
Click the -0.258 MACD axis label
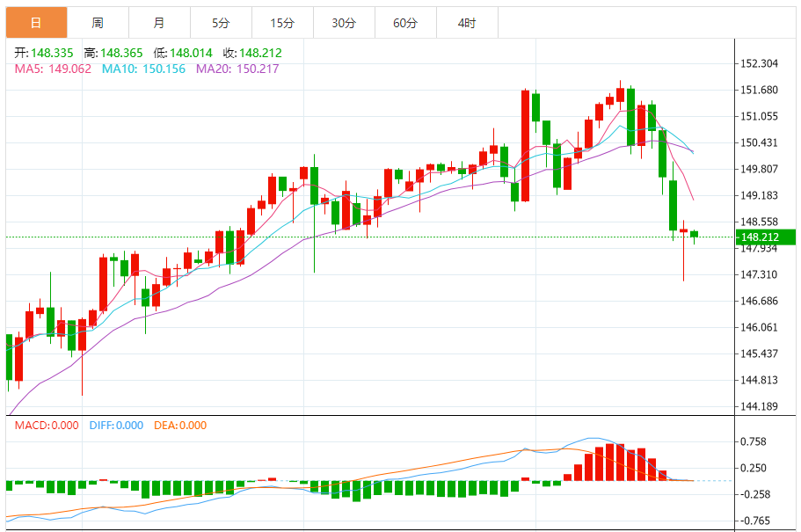pyautogui.click(x=755, y=495)
